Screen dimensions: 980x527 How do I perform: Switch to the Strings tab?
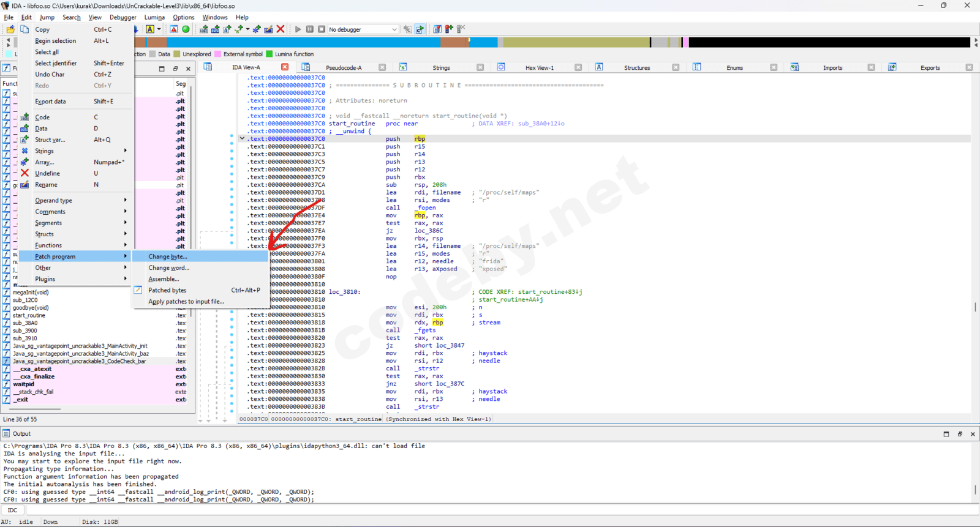point(441,68)
